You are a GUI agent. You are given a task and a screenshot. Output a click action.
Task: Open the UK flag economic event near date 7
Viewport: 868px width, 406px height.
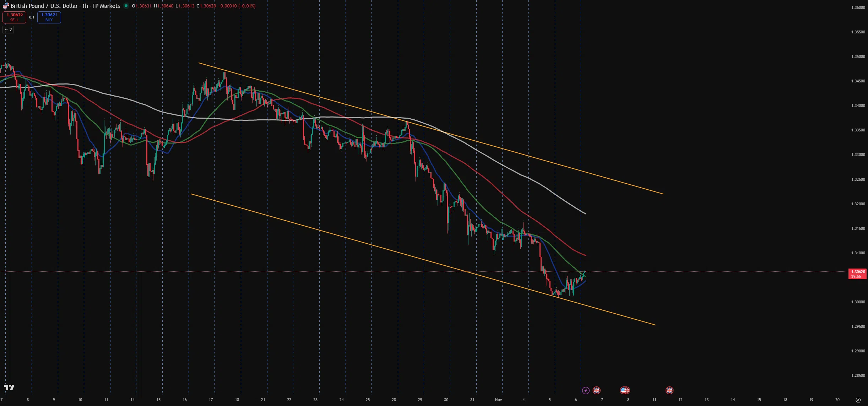pyautogui.click(x=597, y=391)
